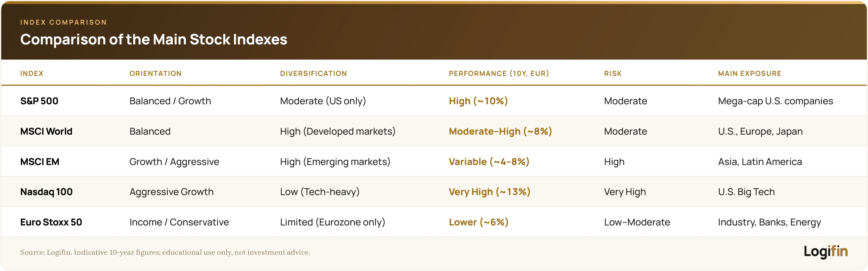Click the 'High' risk in MSCI EM row

point(614,162)
